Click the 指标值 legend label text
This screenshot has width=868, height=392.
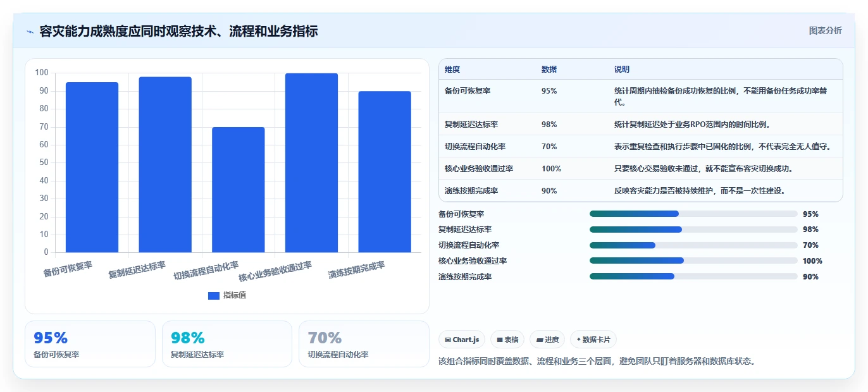(235, 295)
